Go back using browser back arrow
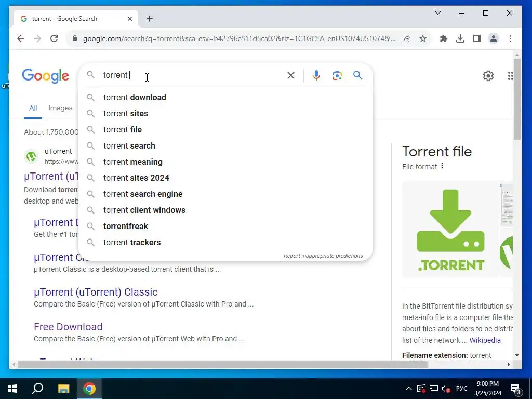This screenshot has width=532, height=399. (21, 38)
